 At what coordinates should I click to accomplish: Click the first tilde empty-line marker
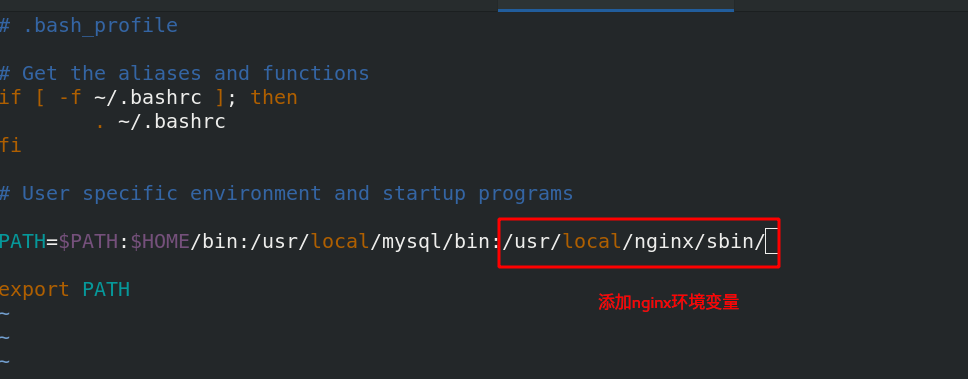tap(5, 314)
